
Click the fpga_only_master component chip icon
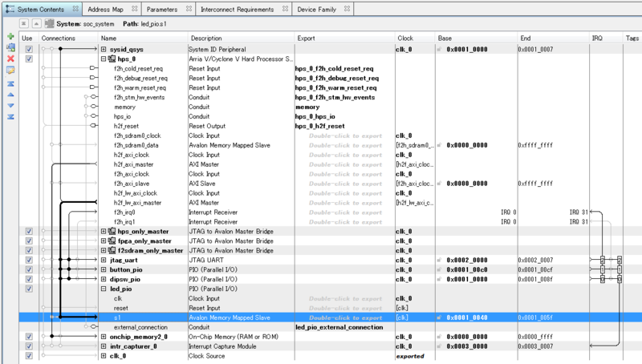112,241
